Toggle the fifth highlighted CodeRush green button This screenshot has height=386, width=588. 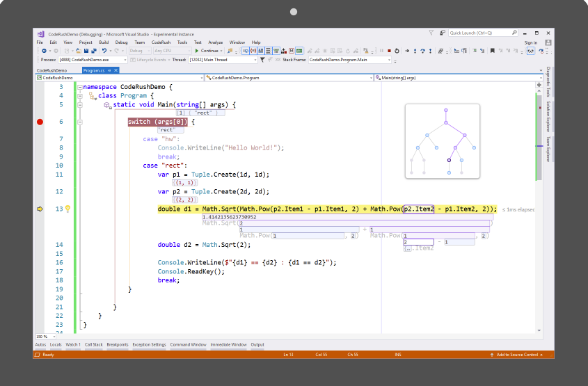tap(276, 51)
